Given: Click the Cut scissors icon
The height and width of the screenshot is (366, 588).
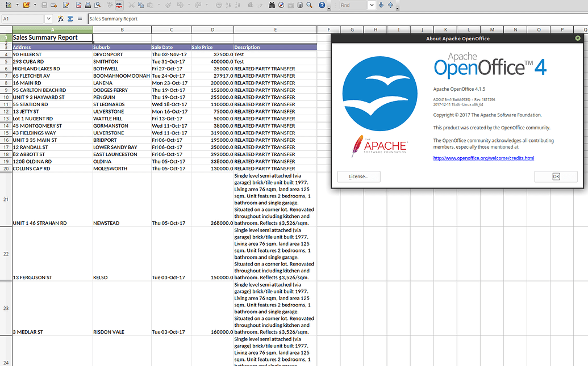Looking at the screenshot, I should 131,5.
